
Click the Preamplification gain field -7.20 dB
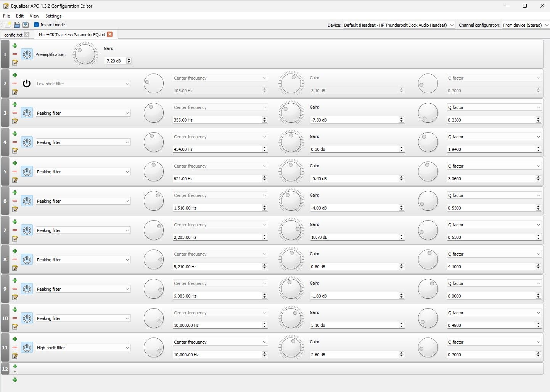point(115,61)
